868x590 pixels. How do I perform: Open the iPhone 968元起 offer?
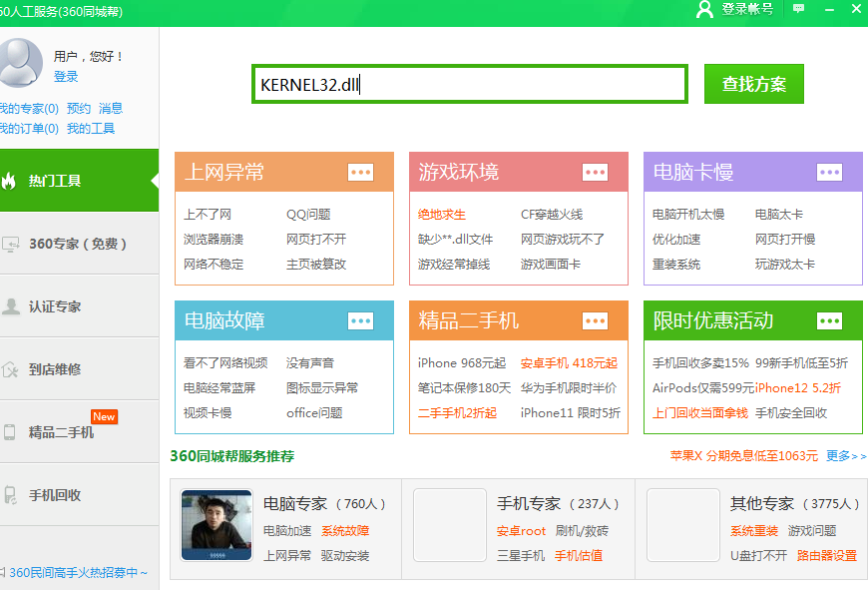click(462, 362)
